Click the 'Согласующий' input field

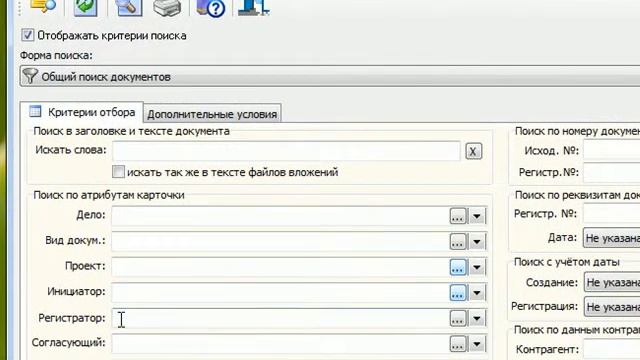coord(280,344)
